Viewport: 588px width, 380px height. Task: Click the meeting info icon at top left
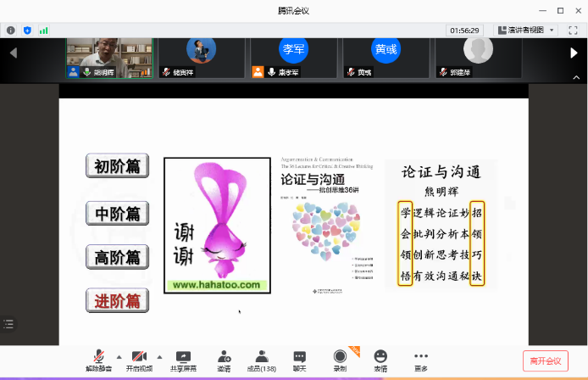pyautogui.click(x=11, y=30)
